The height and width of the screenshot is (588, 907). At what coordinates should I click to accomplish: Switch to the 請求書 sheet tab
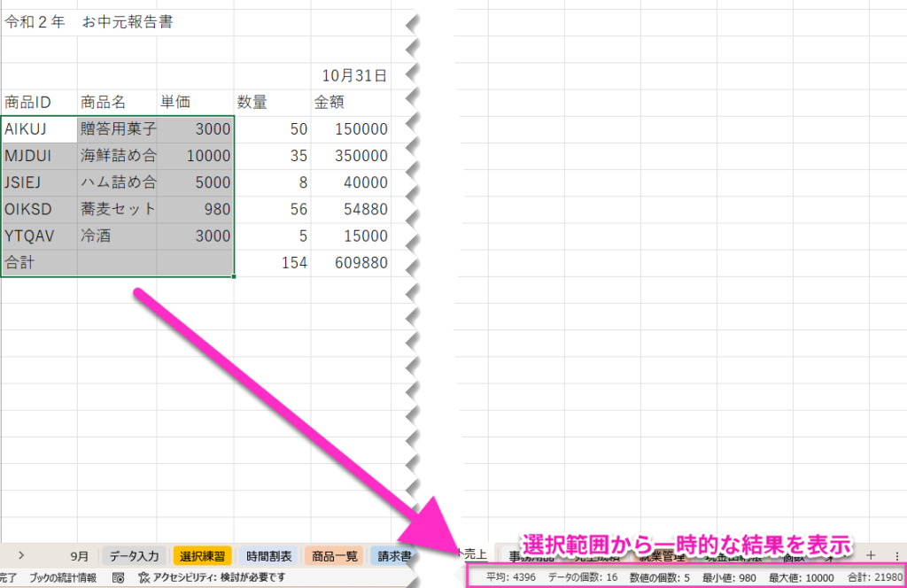click(392, 556)
